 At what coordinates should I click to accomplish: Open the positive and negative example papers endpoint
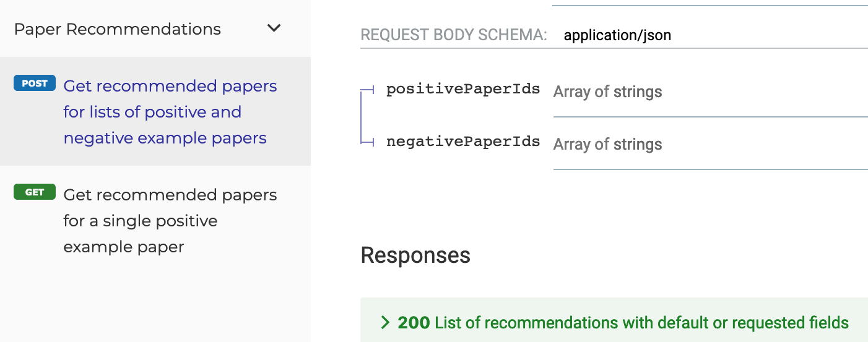pyautogui.click(x=170, y=112)
